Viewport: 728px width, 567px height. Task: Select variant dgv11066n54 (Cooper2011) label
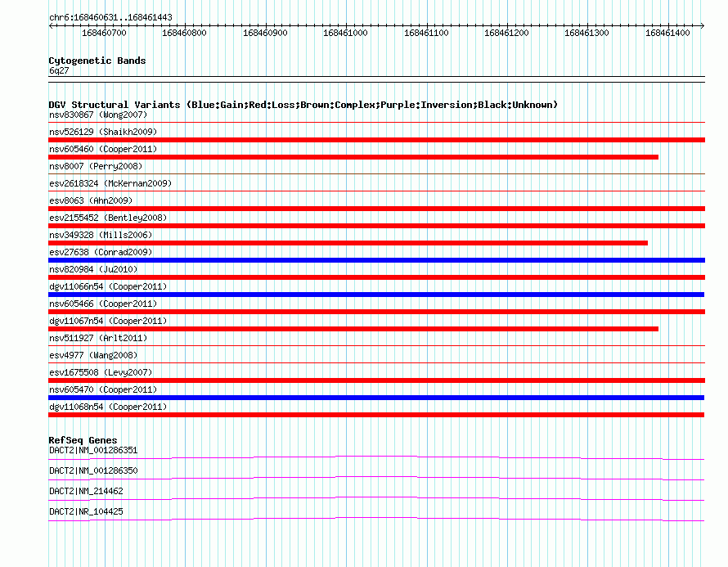tap(108, 286)
